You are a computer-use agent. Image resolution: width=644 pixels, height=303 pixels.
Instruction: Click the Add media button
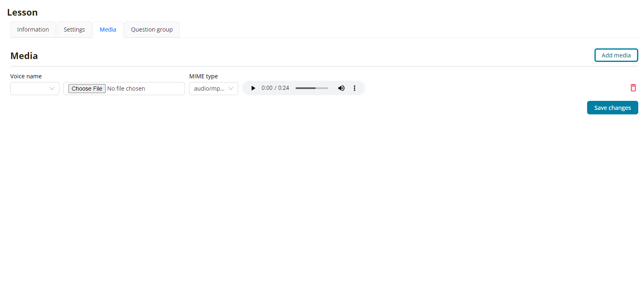[616, 55]
